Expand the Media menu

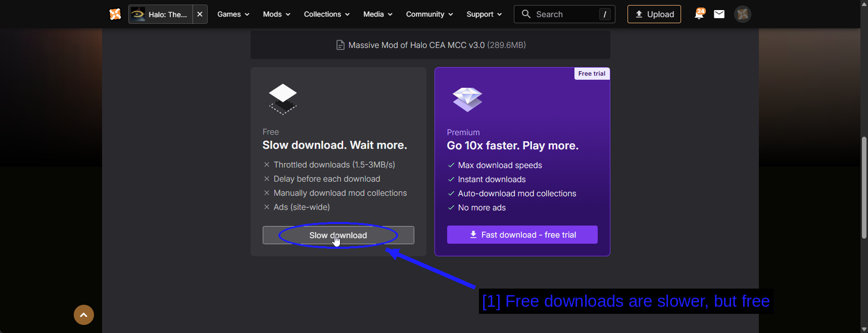(x=378, y=14)
